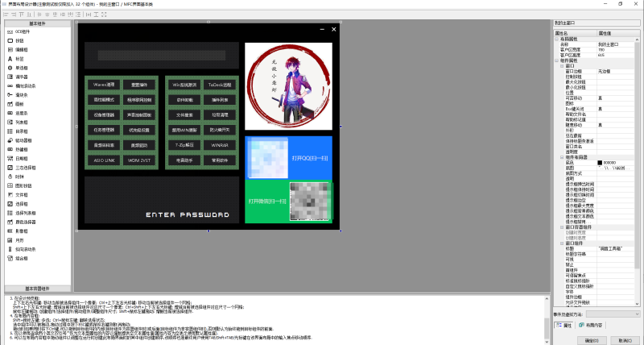The image size is (644, 345).
Task: Collapse the 布局属性 property group
Action: point(557,39)
